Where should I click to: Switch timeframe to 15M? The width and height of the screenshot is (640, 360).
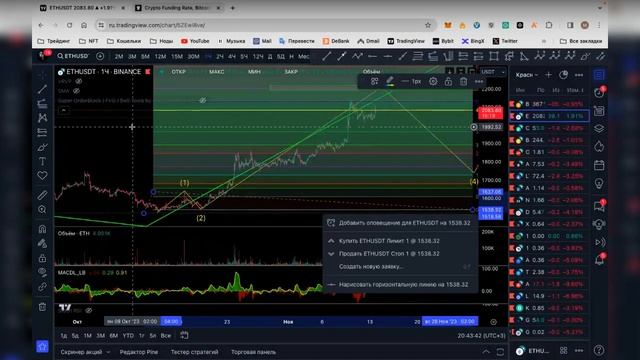pos(177,56)
